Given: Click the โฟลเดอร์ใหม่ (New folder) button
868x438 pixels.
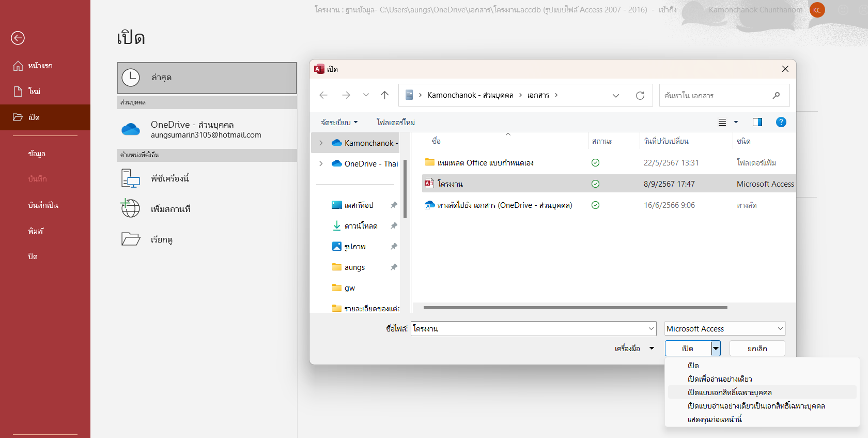Looking at the screenshot, I should (x=395, y=123).
